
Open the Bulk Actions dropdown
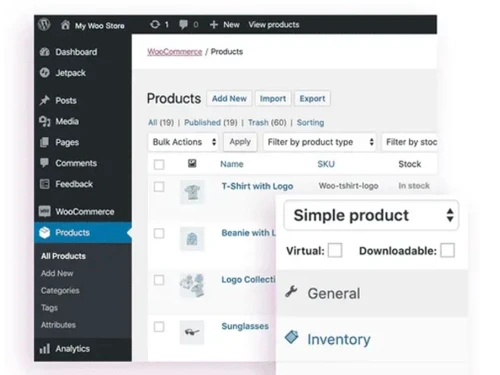click(x=183, y=142)
